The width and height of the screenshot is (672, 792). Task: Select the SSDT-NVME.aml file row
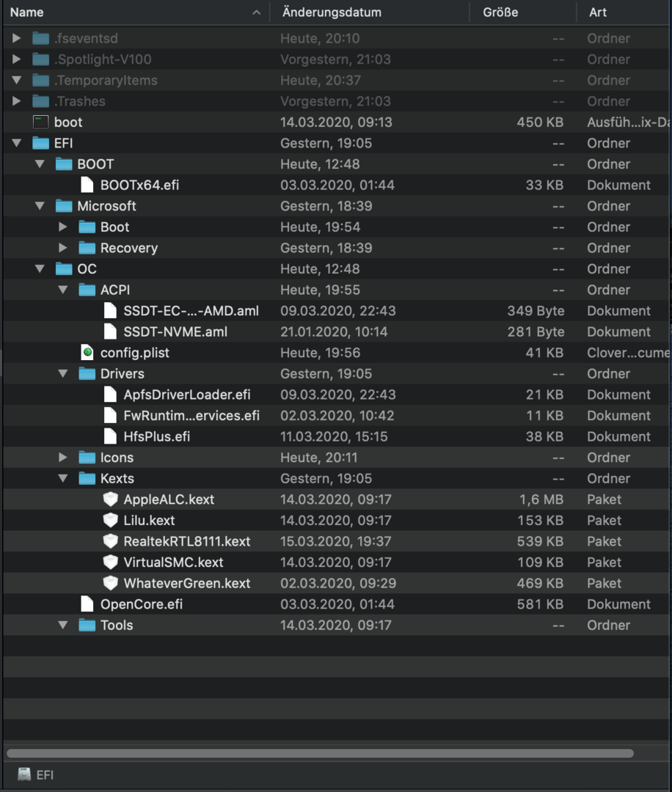pos(330,332)
